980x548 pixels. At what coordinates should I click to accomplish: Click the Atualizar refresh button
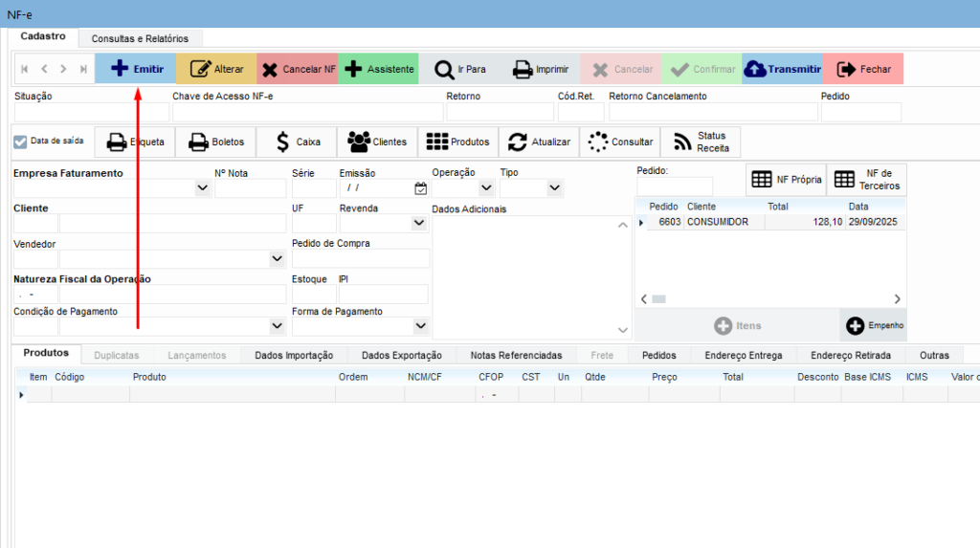pos(539,142)
